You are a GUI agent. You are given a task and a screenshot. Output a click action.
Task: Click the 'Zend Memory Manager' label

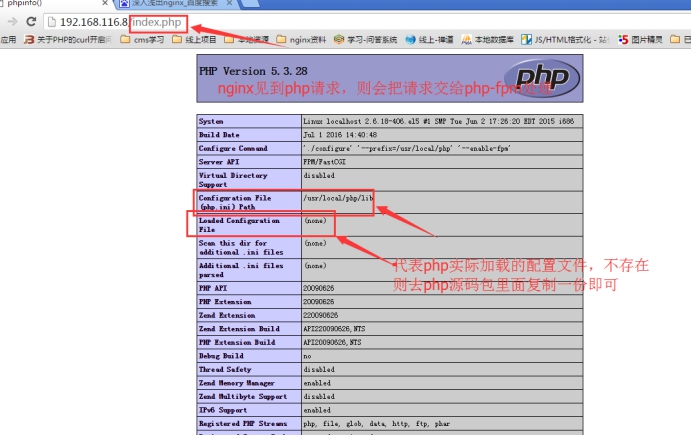tap(237, 383)
